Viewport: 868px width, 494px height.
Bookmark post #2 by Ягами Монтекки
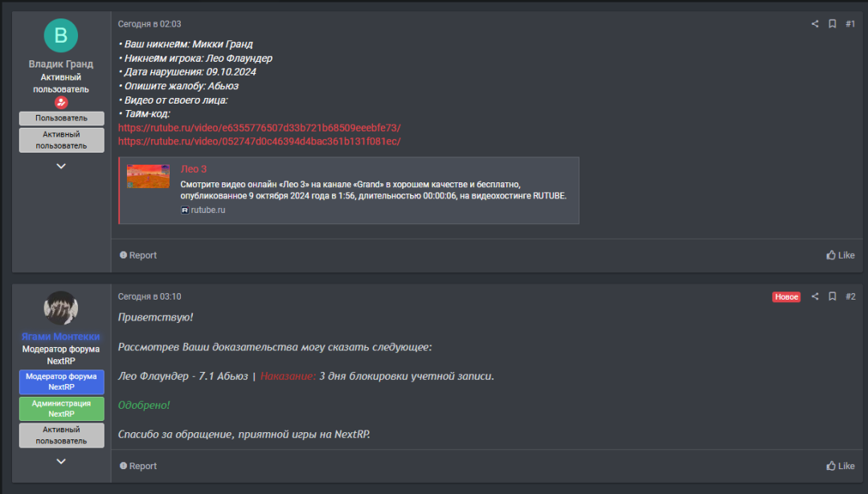click(832, 296)
